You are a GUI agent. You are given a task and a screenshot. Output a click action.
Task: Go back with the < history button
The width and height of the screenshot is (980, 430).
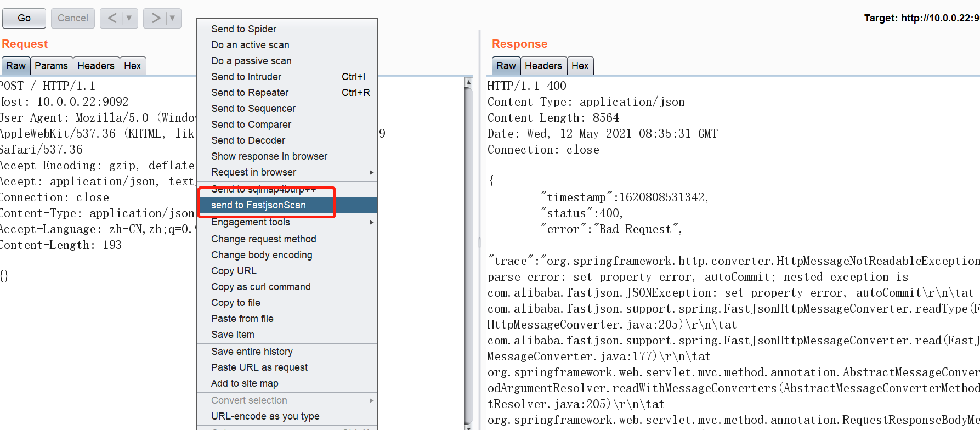click(112, 18)
